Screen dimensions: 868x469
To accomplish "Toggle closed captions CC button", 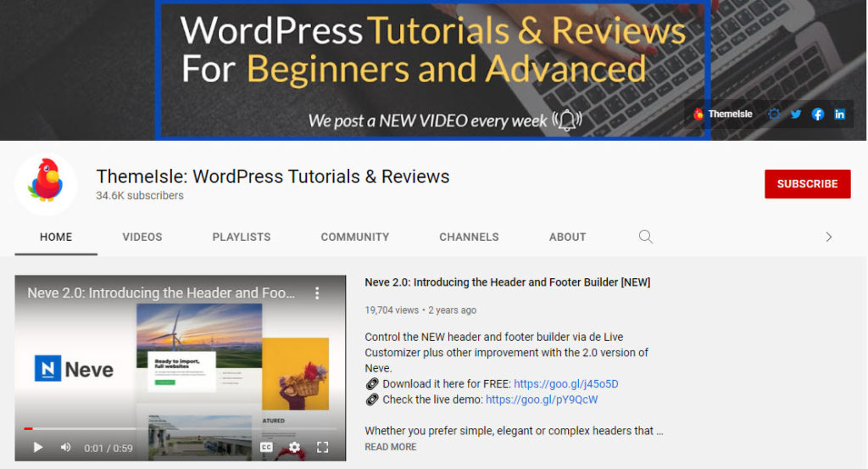I will pyautogui.click(x=266, y=447).
